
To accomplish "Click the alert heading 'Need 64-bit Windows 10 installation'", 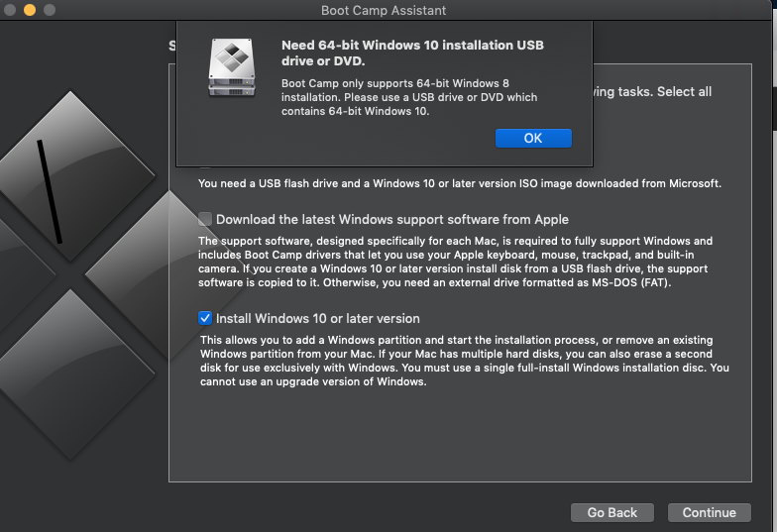I will [x=412, y=53].
